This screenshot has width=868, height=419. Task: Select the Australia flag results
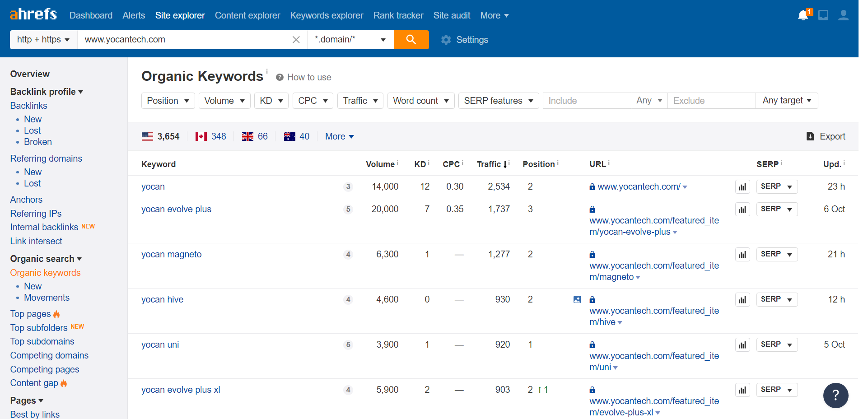click(297, 136)
